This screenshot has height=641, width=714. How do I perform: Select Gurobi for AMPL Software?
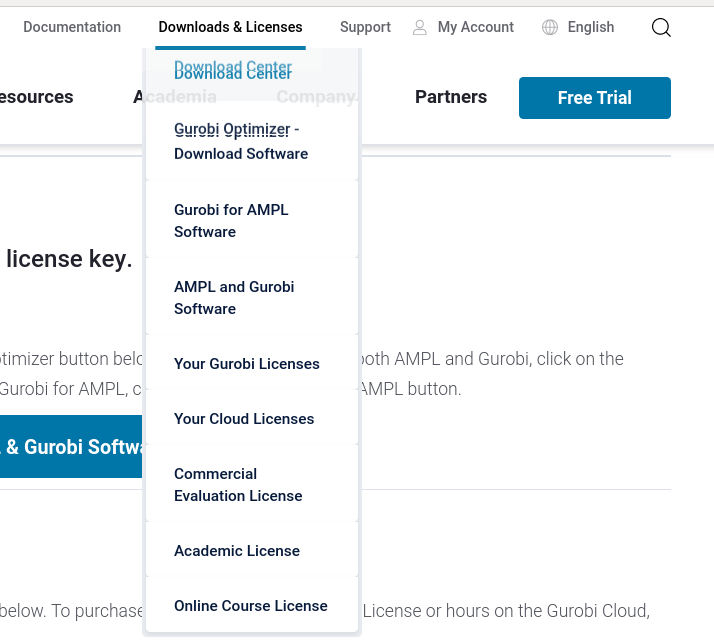pyautogui.click(x=231, y=221)
